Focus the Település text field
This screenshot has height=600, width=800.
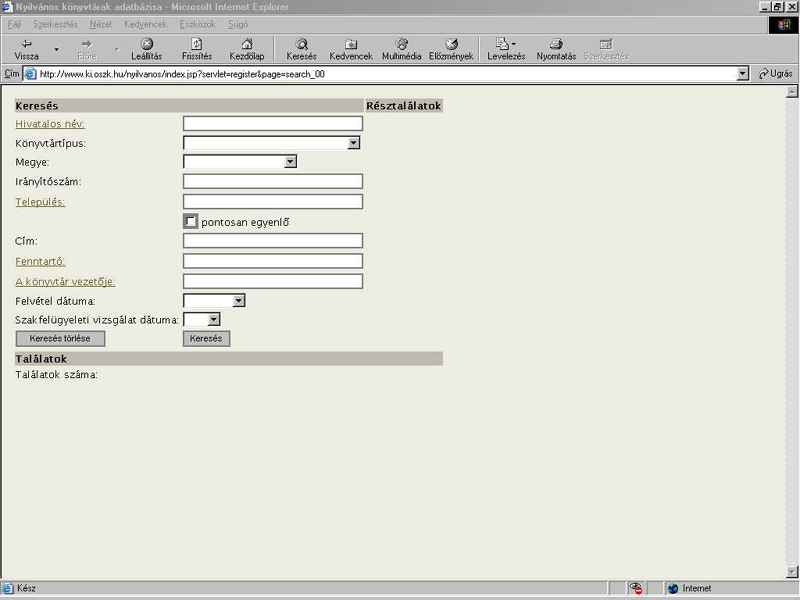click(x=273, y=202)
